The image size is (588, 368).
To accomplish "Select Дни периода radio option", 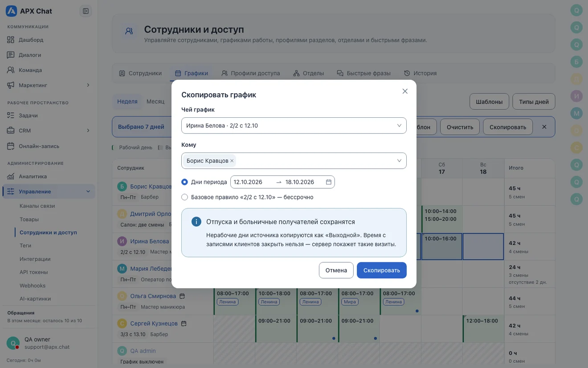I will [184, 182].
